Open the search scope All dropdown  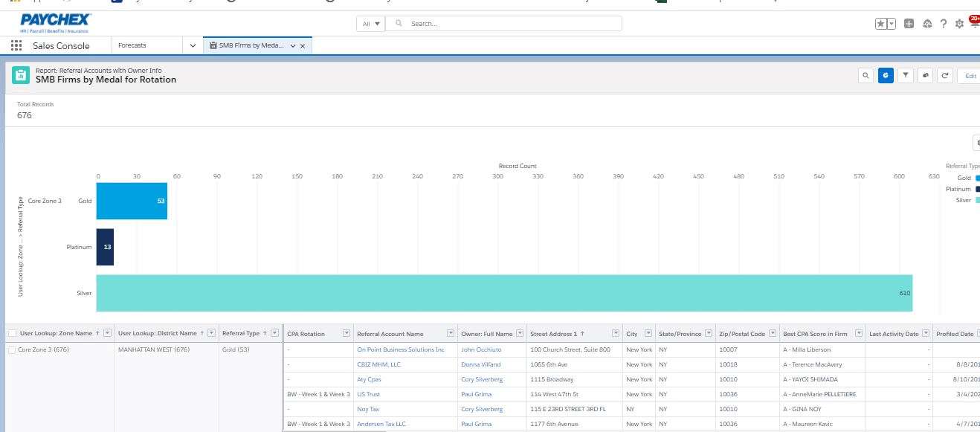[x=370, y=24]
